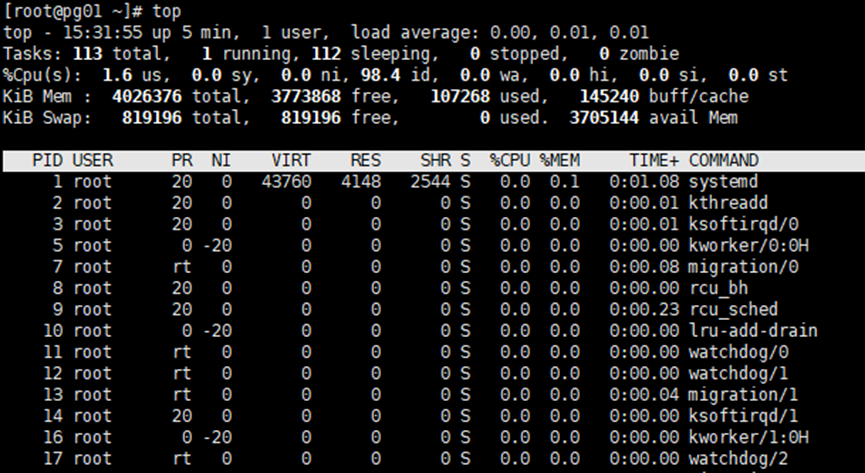Click the PR column header
865x473 pixels.
click(x=182, y=161)
